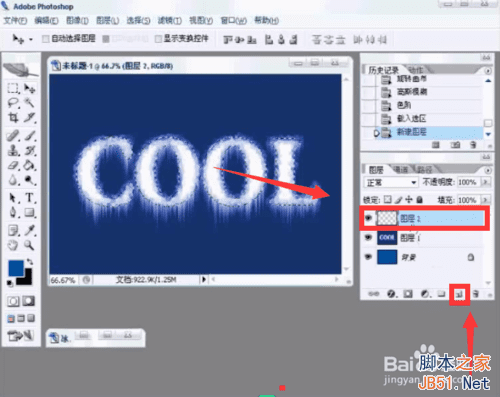Open 填充 fill slider arrow

(485, 200)
